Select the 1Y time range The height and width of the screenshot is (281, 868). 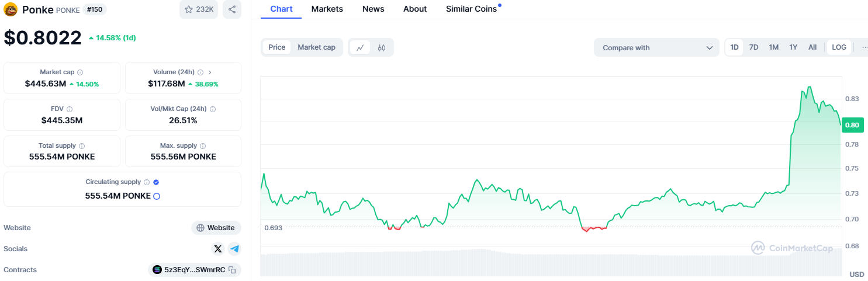793,47
